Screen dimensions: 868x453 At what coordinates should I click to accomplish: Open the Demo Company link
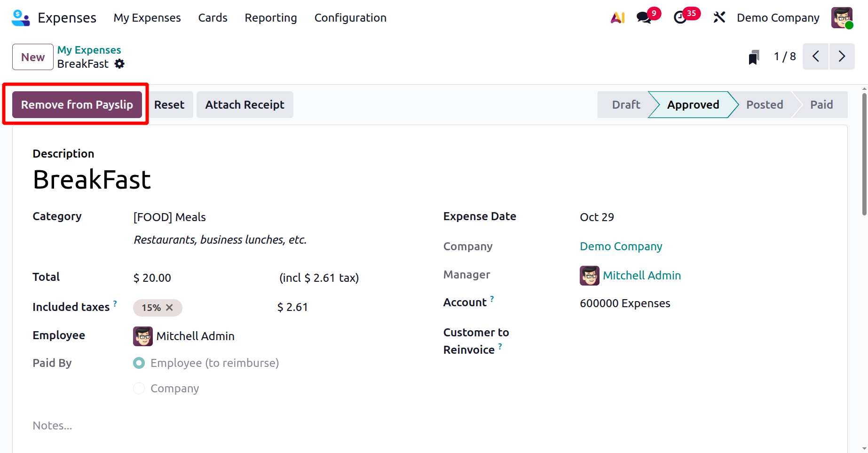(621, 246)
